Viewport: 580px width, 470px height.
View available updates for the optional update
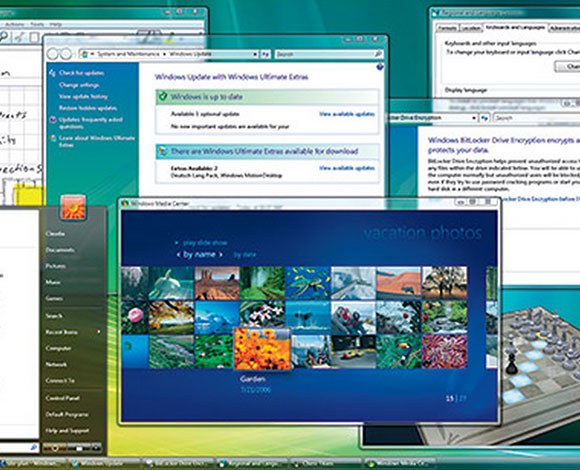pos(347,114)
